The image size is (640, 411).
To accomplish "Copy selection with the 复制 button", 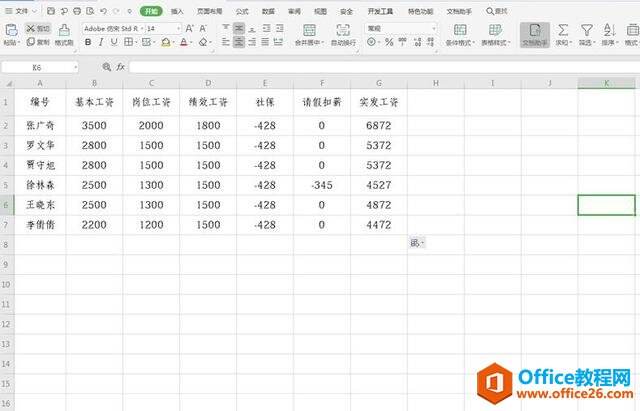I will pyautogui.click(x=38, y=42).
